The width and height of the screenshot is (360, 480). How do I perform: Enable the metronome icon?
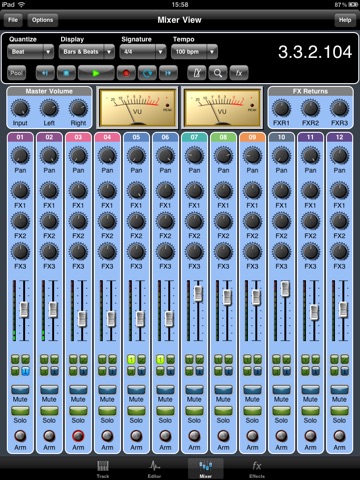pos(197,73)
